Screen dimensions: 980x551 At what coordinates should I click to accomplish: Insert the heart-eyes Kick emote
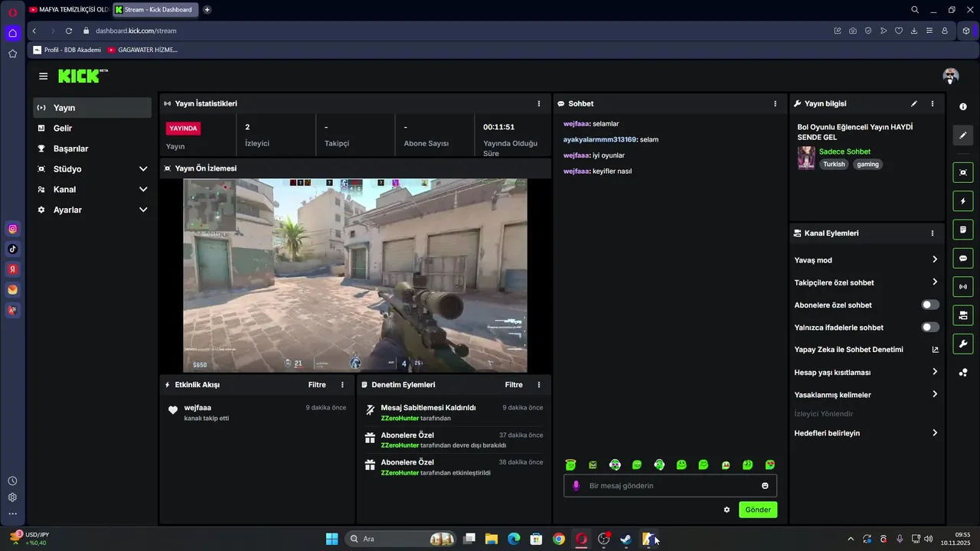(770, 465)
